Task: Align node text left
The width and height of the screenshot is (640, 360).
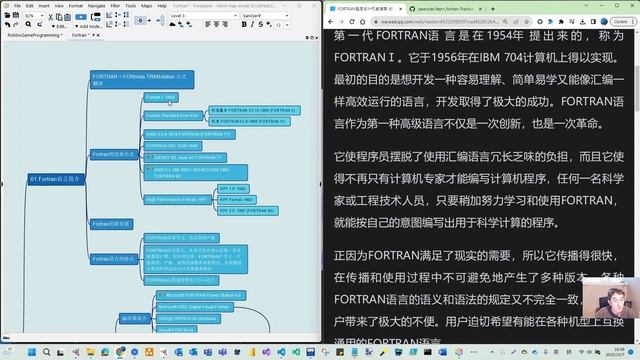Action: [x=208, y=24]
